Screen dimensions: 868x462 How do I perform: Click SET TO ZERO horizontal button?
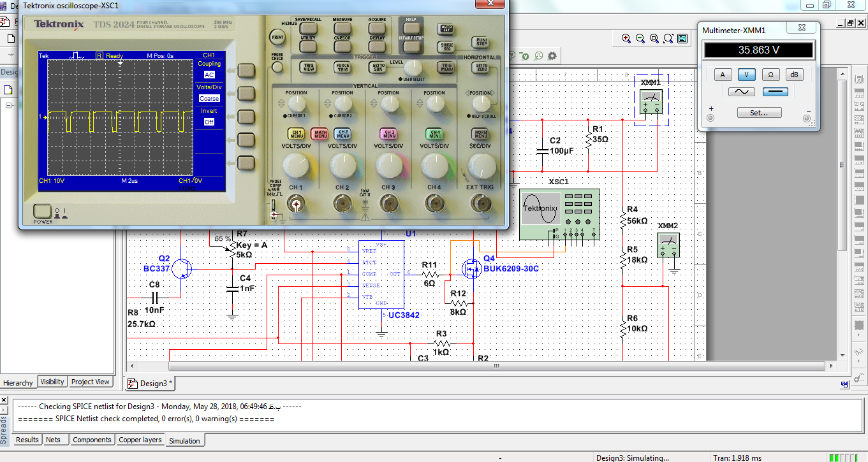[x=482, y=67]
